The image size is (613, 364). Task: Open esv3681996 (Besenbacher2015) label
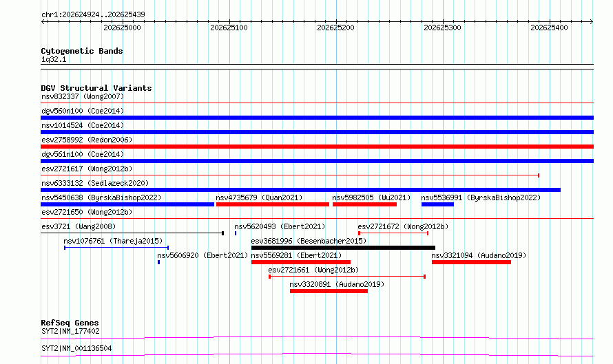pyautogui.click(x=309, y=241)
